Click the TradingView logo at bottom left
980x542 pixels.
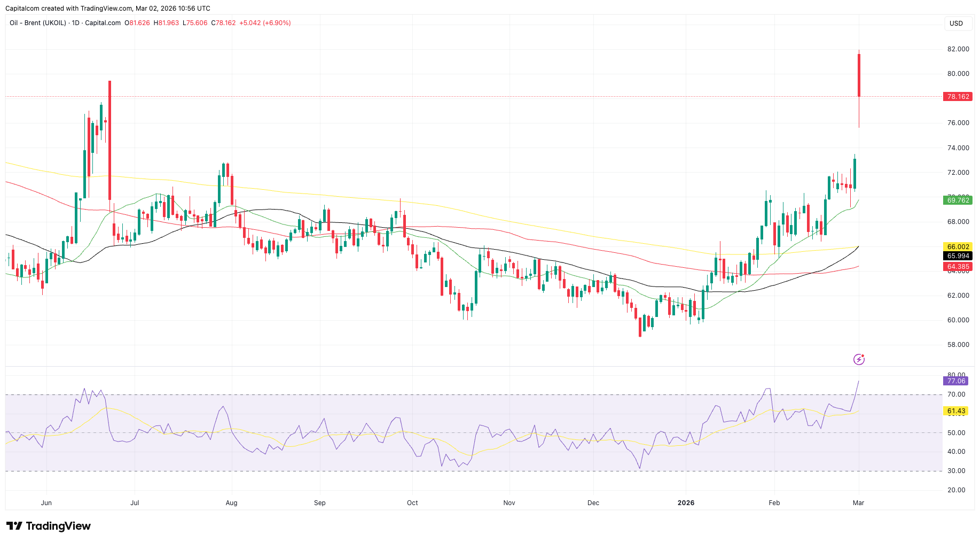pos(49,526)
